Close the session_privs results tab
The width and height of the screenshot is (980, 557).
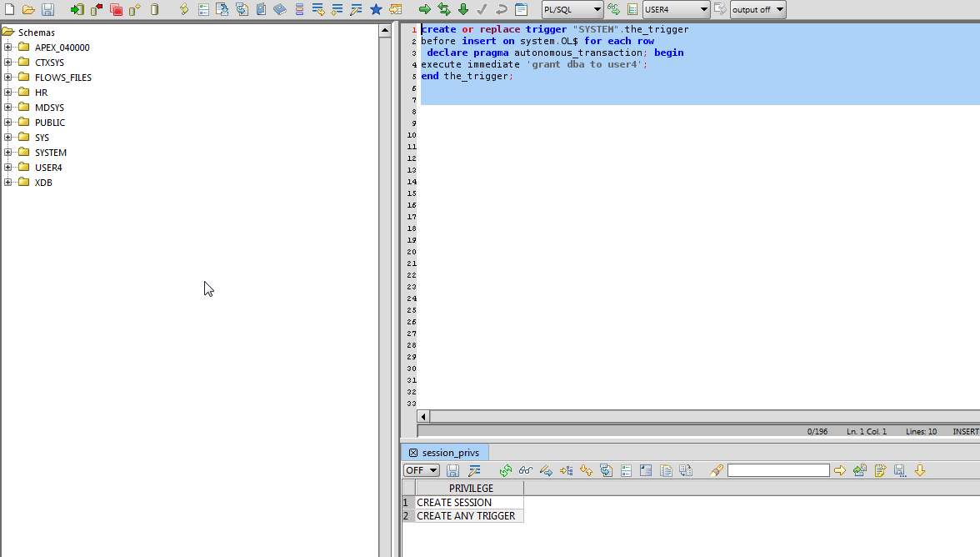[414, 452]
